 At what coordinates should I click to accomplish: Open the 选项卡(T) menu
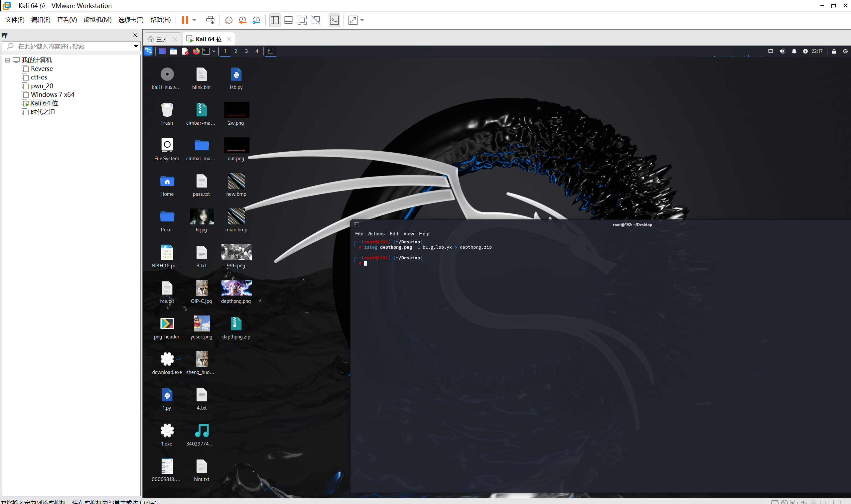tap(131, 20)
